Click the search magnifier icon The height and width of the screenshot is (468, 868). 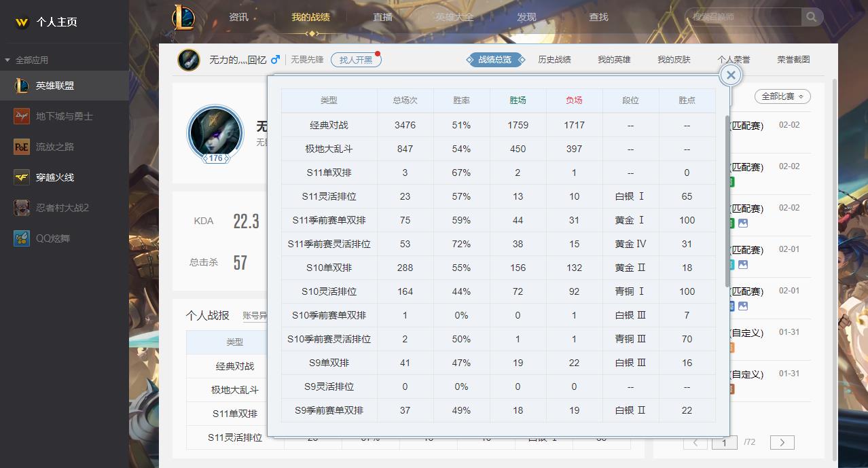811,17
